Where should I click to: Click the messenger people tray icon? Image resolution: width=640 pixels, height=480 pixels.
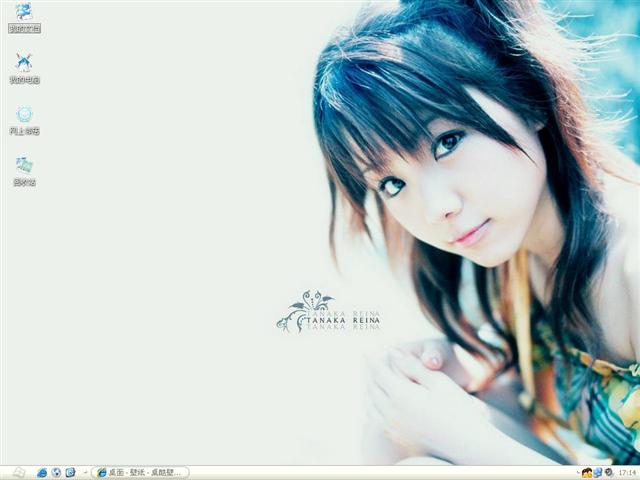(587, 473)
